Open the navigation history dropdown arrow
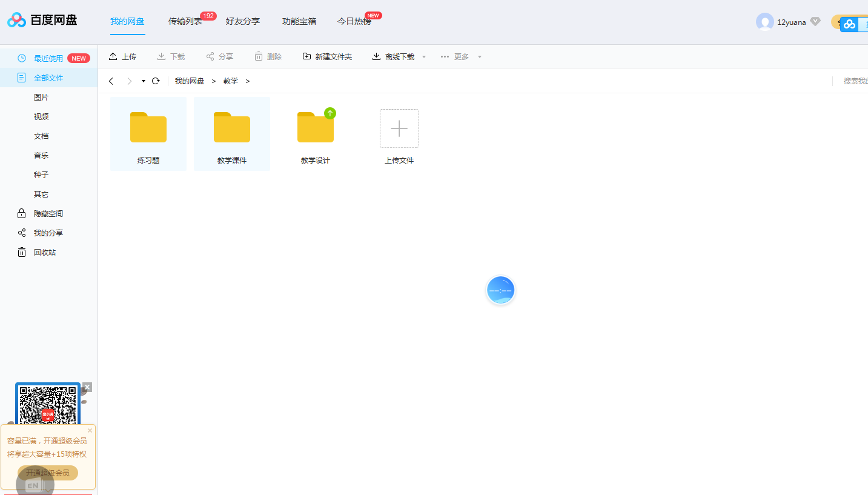The width and height of the screenshot is (868, 495). tap(144, 81)
